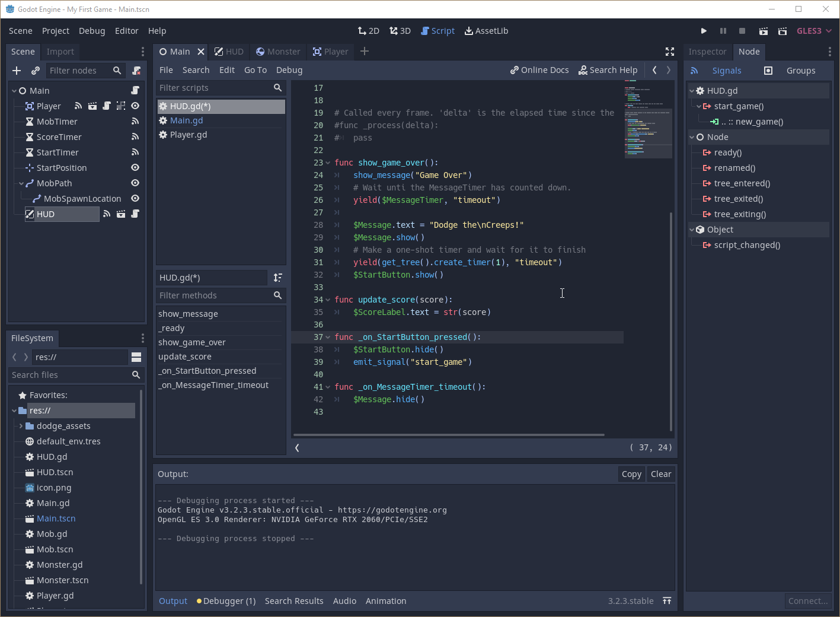
Task: Click MobTimer signal connection icon
Action: [135, 122]
